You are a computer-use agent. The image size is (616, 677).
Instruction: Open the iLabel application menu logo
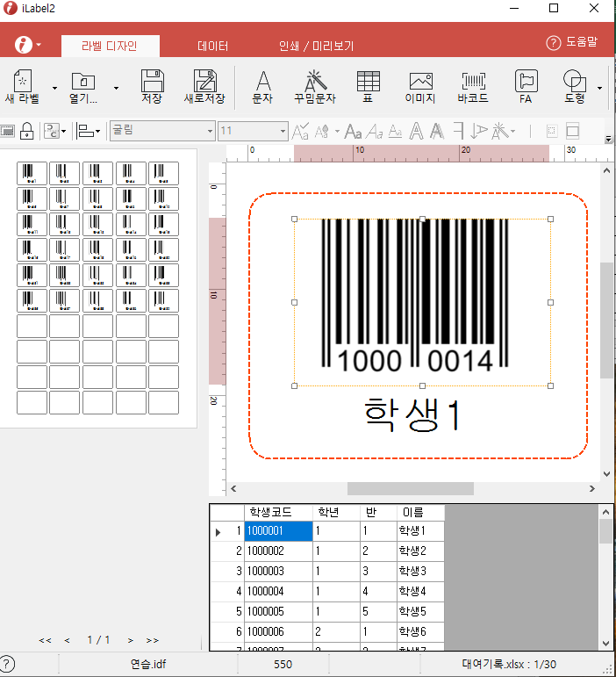[x=24, y=45]
